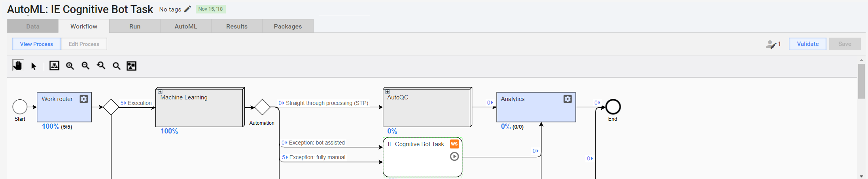Image resolution: width=868 pixels, height=179 pixels.
Task: Click the No tags label
Action: (x=170, y=10)
